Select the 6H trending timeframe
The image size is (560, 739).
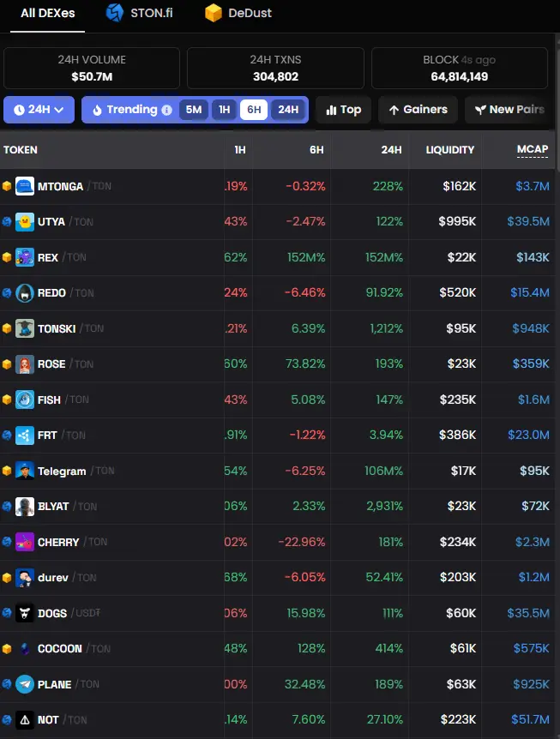coord(254,110)
